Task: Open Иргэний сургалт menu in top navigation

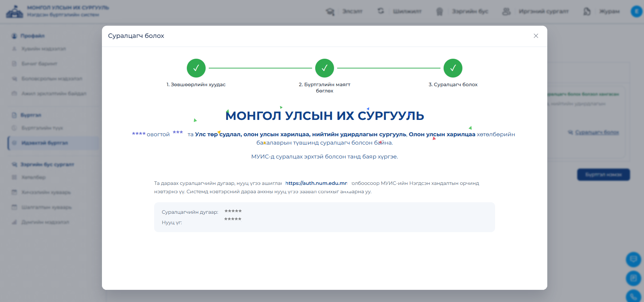Action: pyautogui.click(x=543, y=11)
